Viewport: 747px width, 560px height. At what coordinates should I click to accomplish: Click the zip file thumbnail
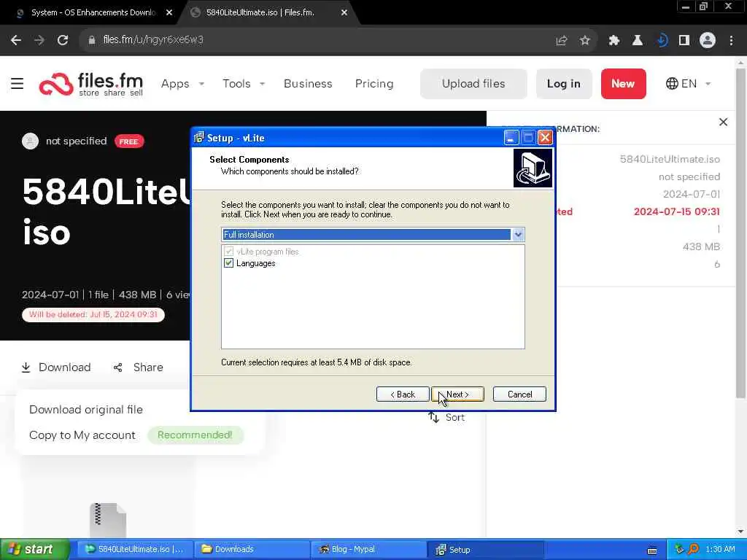(x=108, y=519)
